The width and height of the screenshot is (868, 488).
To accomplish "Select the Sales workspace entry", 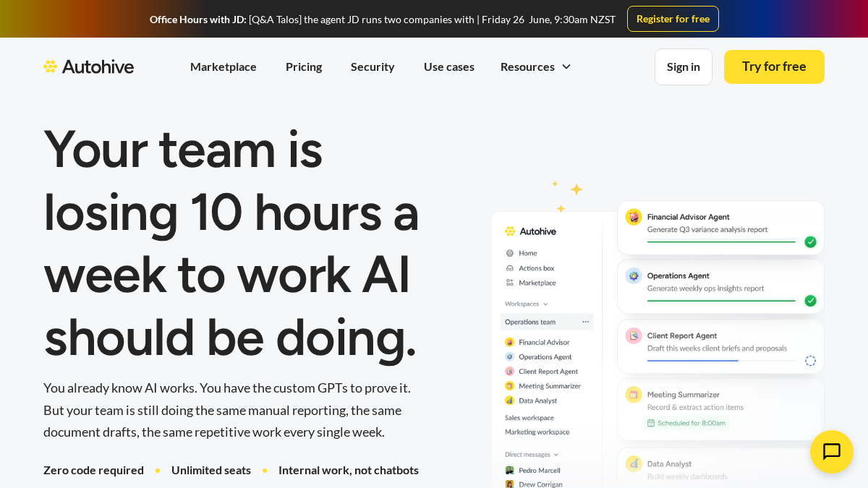I will click(x=529, y=418).
